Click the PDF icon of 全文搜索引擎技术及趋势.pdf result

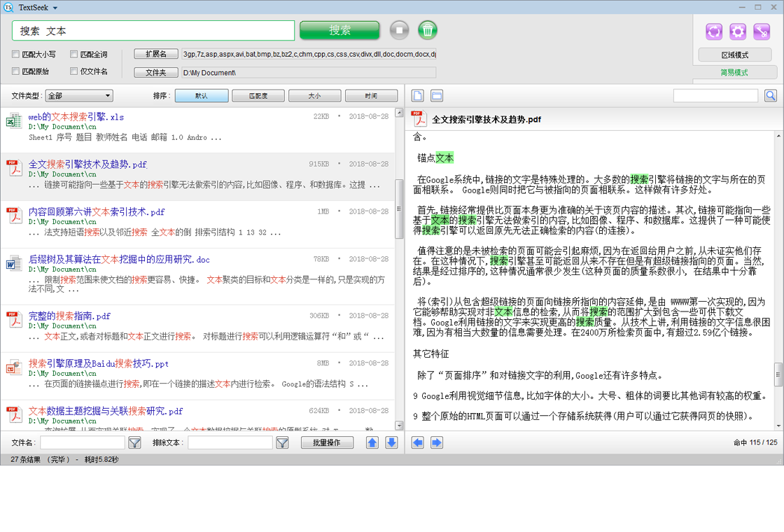point(14,168)
